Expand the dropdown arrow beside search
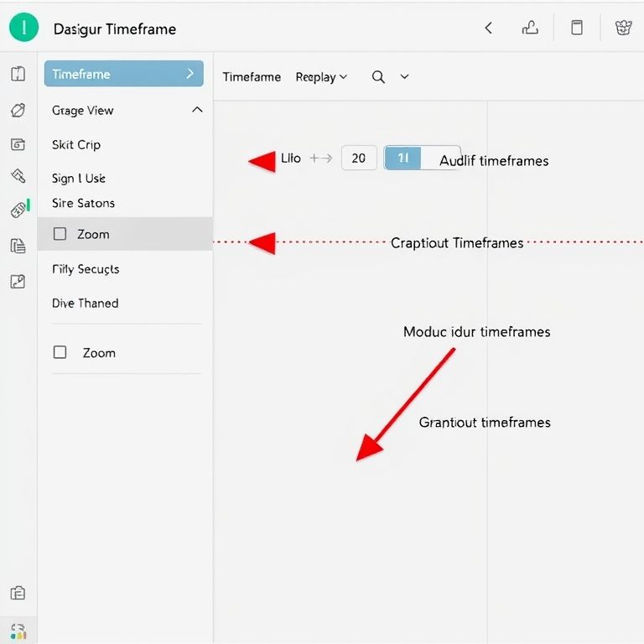 click(404, 76)
